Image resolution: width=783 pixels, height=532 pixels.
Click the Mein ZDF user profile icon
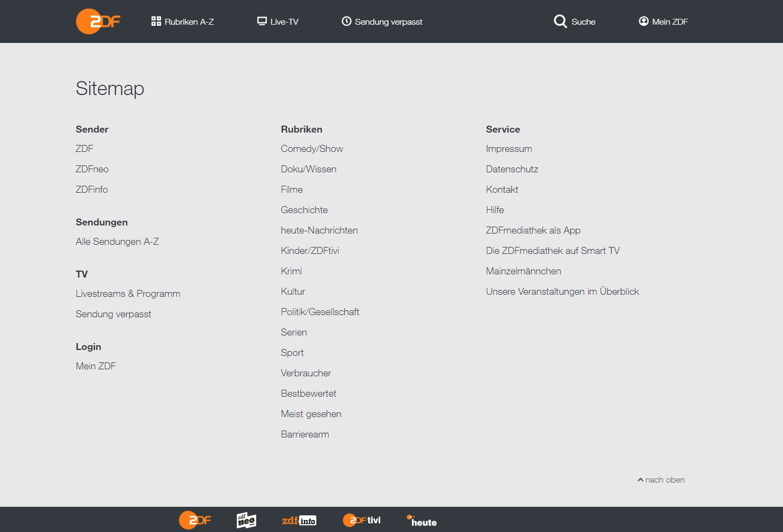tap(643, 21)
